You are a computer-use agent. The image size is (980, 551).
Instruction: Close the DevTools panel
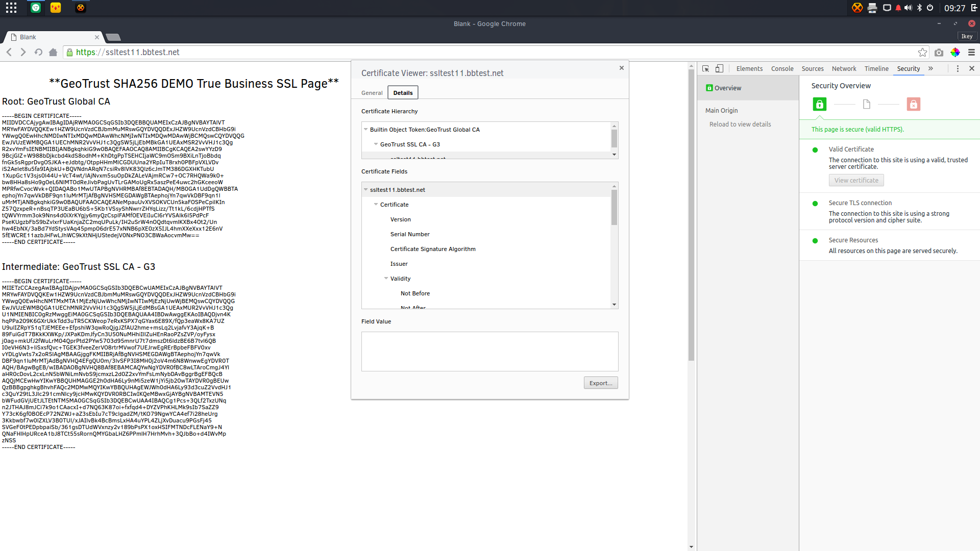point(971,68)
